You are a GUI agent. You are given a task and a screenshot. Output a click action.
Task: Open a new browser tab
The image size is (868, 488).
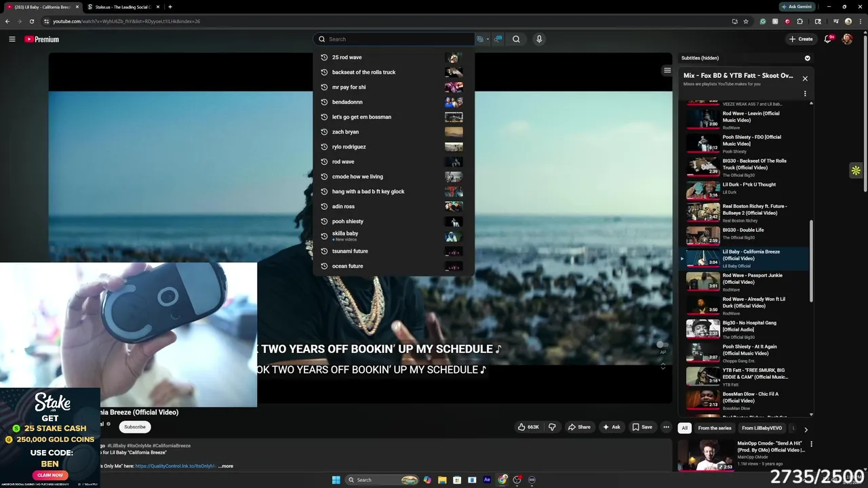click(170, 7)
